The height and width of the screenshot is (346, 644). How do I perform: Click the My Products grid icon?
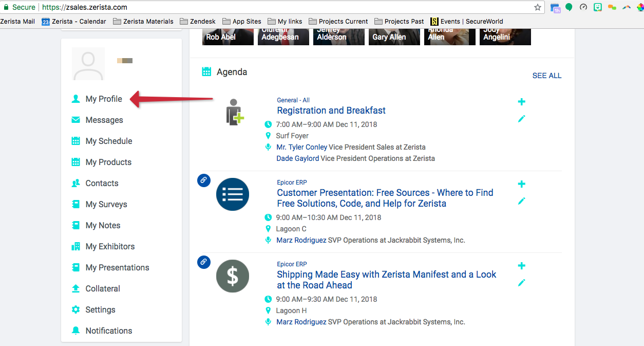coord(76,162)
